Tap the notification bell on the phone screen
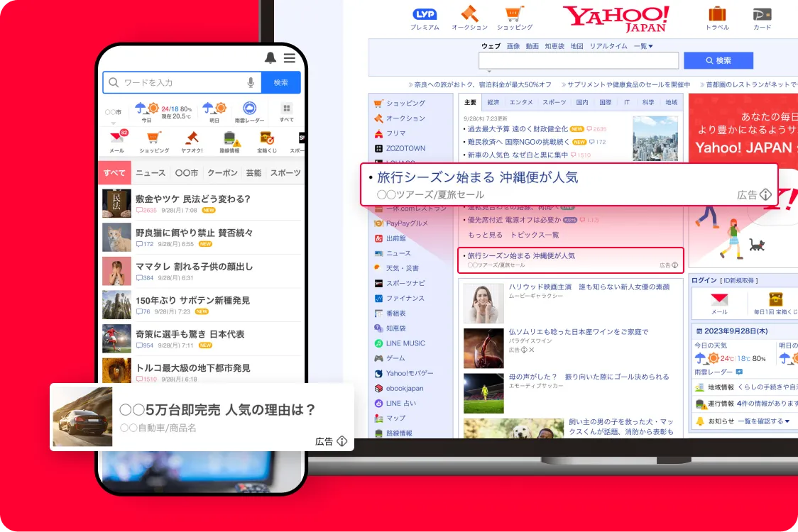Viewport: 798px width, 532px height. click(x=269, y=58)
